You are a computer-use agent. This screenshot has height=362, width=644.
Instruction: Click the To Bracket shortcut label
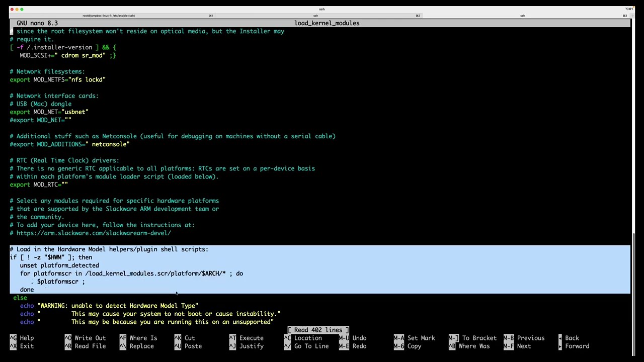click(x=479, y=338)
